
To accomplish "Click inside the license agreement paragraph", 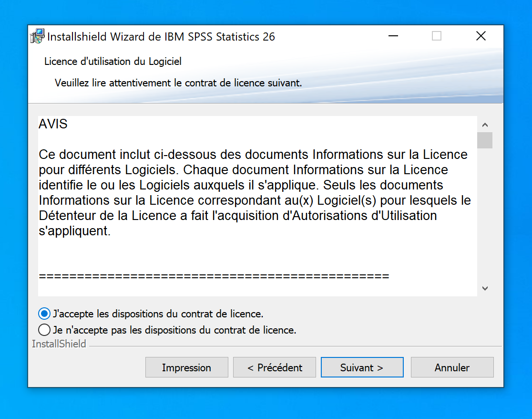I will (x=253, y=193).
